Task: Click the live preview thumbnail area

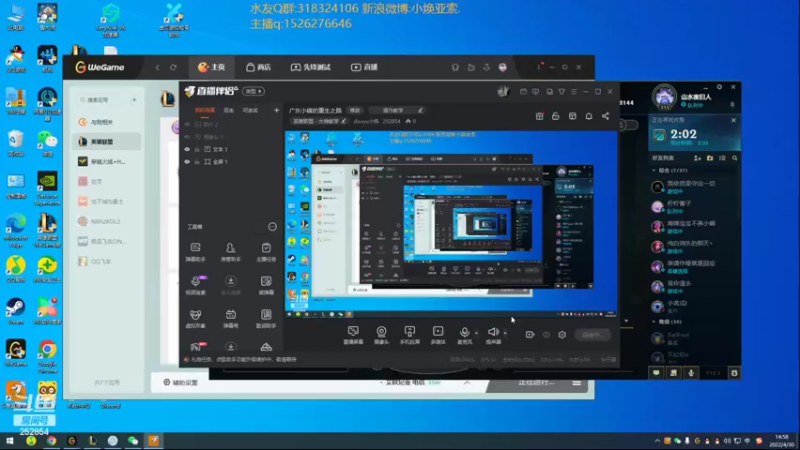Action: [x=451, y=224]
